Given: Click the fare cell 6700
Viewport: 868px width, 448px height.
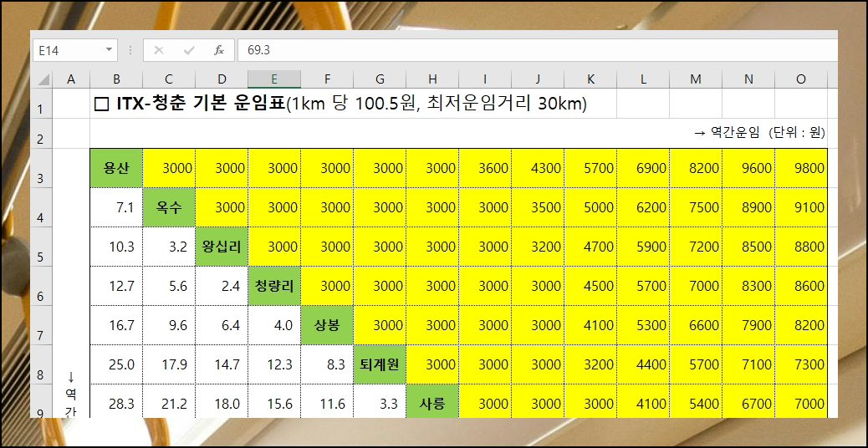Looking at the screenshot, I should coord(748,401).
